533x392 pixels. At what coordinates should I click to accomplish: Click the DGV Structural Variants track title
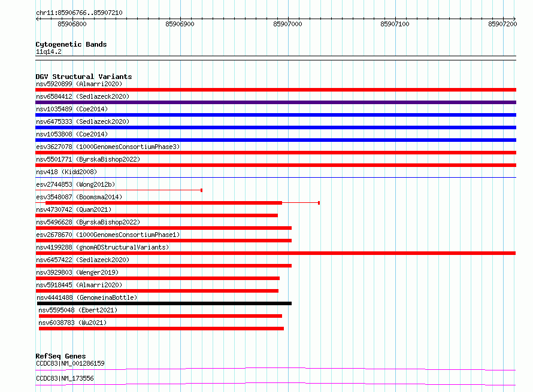pos(84,77)
